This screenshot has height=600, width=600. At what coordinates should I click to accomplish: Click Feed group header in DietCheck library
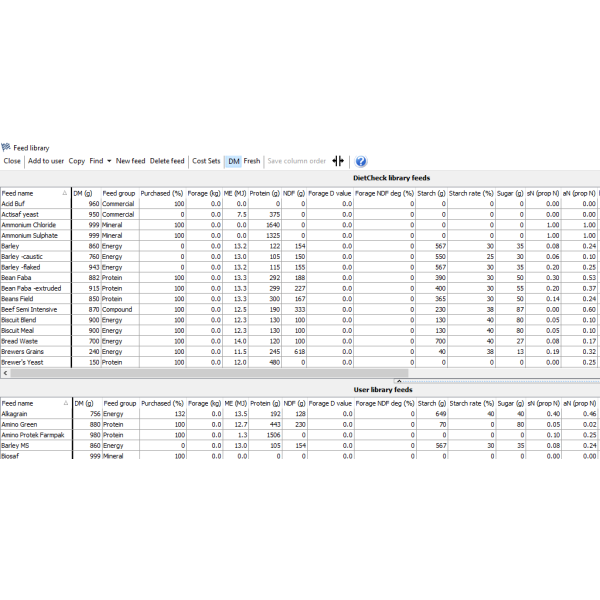point(119,193)
